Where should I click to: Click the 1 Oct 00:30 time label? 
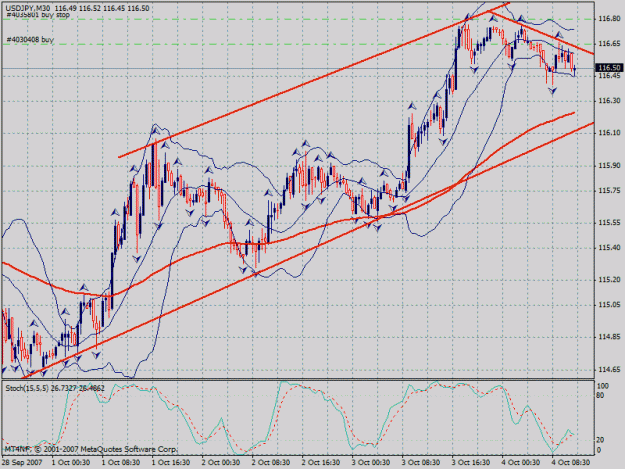[71, 463]
